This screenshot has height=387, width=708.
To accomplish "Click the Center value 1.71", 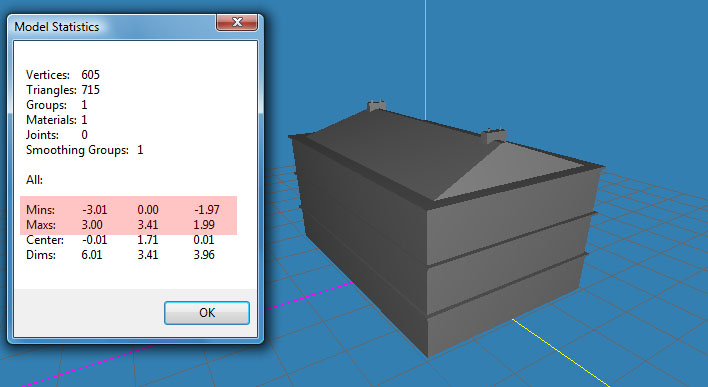I will [148, 240].
